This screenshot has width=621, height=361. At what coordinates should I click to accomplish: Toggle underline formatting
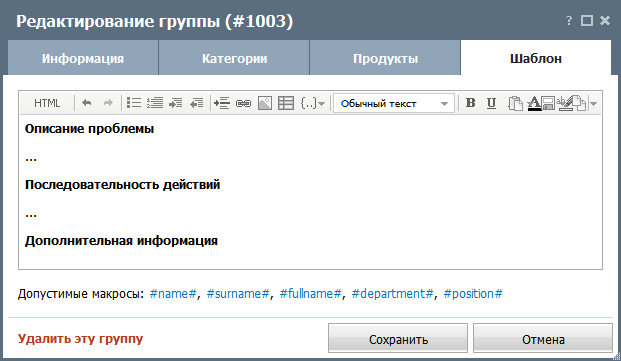(491, 103)
